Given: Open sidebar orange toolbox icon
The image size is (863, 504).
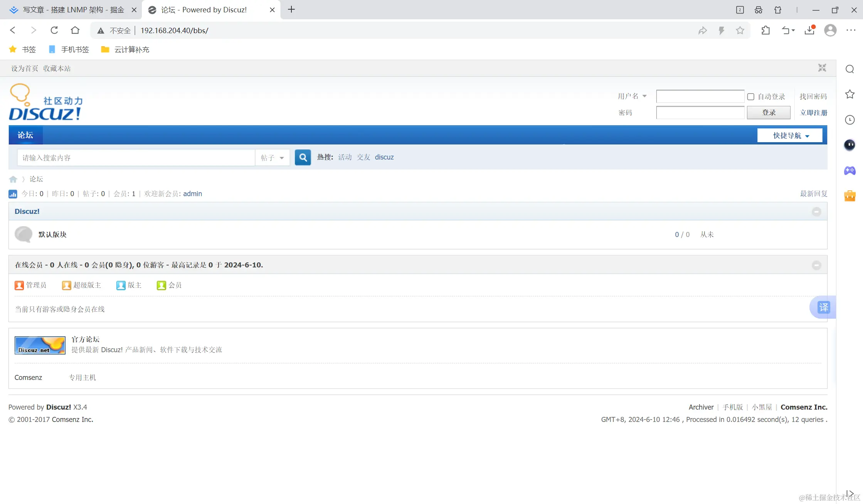Looking at the screenshot, I should point(850,196).
